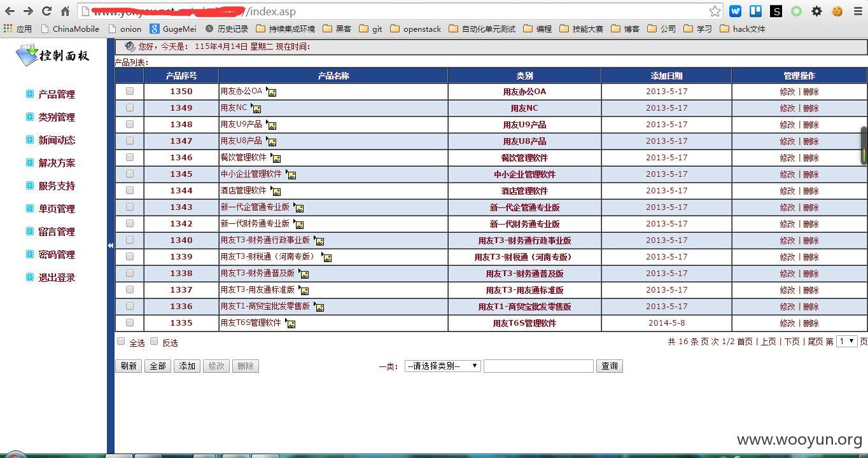Click image icon beside 用友T3-财税通（河南专版）
The width and height of the screenshot is (868, 458).
(x=326, y=257)
